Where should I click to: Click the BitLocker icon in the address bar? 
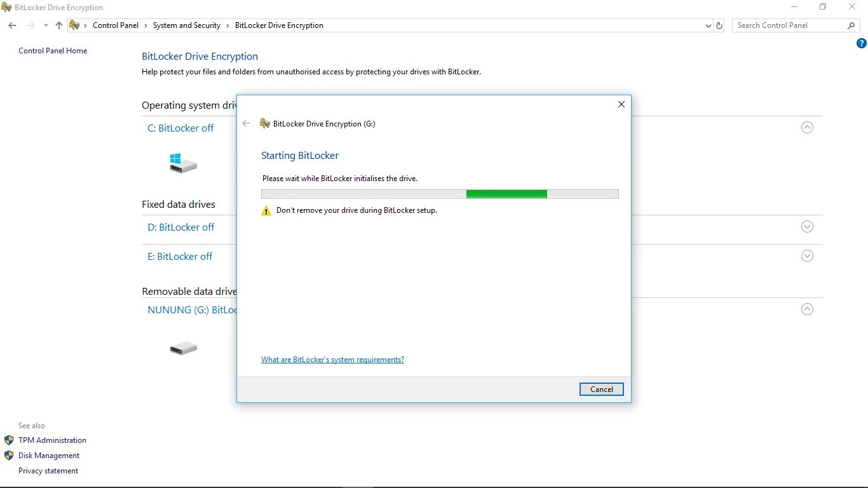pyautogui.click(x=74, y=25)
